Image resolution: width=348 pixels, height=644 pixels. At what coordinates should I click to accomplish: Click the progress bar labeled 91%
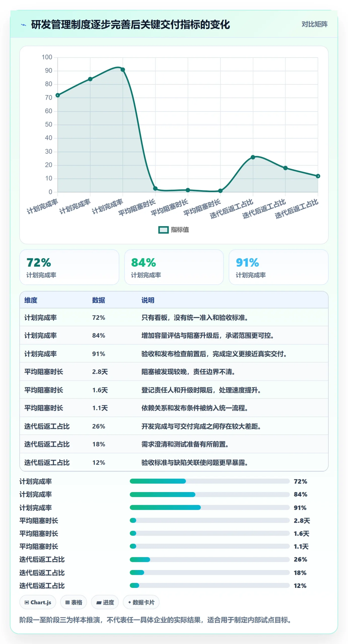(210, 507)
